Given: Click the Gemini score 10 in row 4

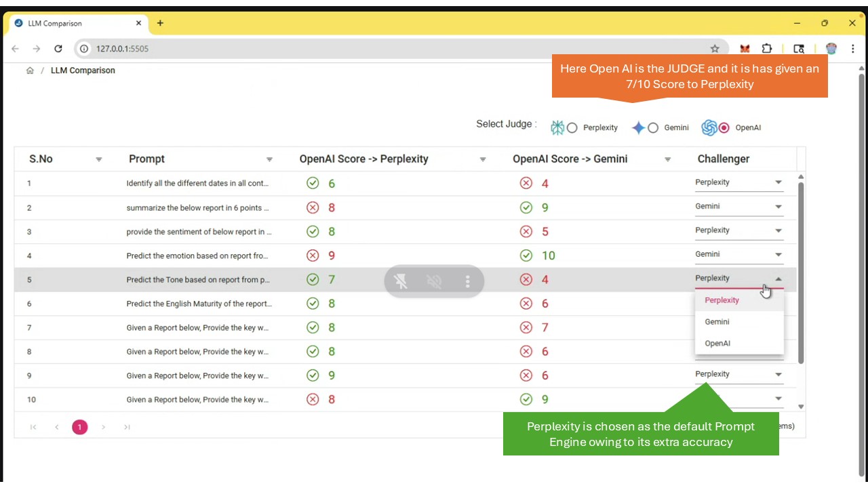Looking at the screenshot, I should pos(548,256).
